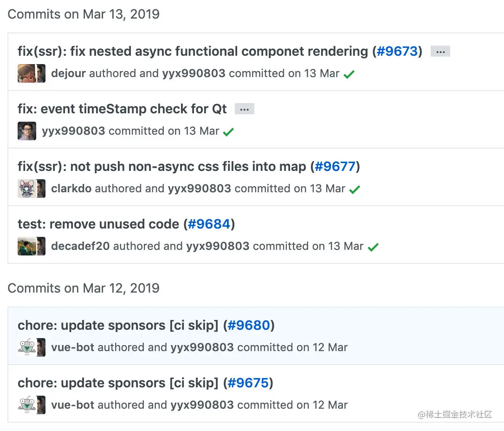
Task: Click dejour's avatar on the #9673 commit
Action: click(x=26, y=73)
